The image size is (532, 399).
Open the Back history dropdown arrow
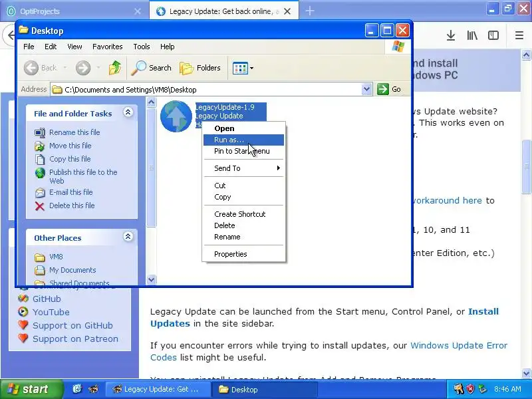pyautogui.click(x=65, y=68)
